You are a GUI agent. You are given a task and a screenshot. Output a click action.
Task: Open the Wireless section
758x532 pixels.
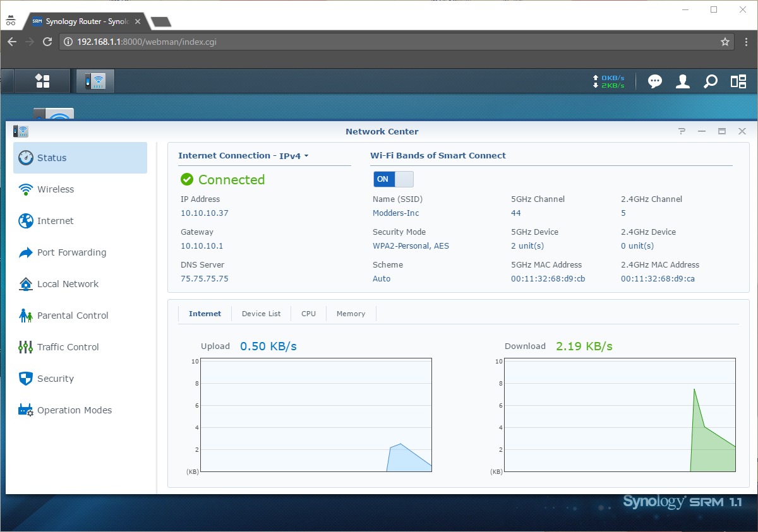(80, 189)
